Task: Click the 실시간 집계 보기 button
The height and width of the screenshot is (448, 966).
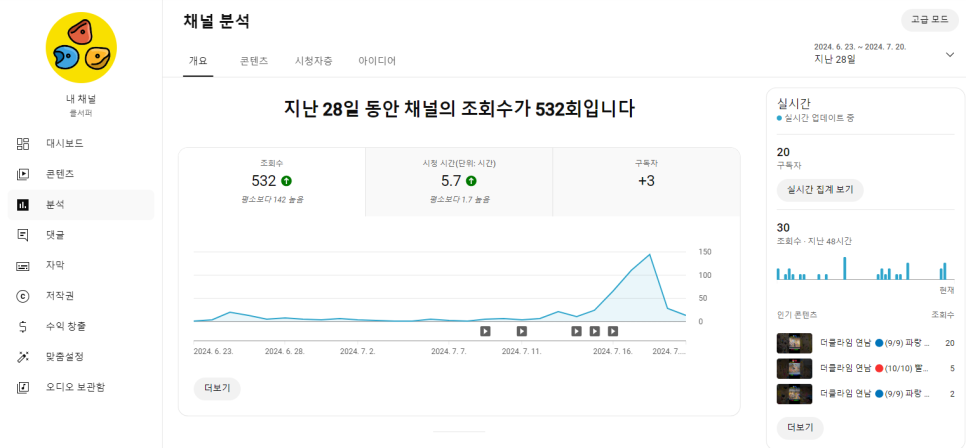Action: click(x=820, y=190)
